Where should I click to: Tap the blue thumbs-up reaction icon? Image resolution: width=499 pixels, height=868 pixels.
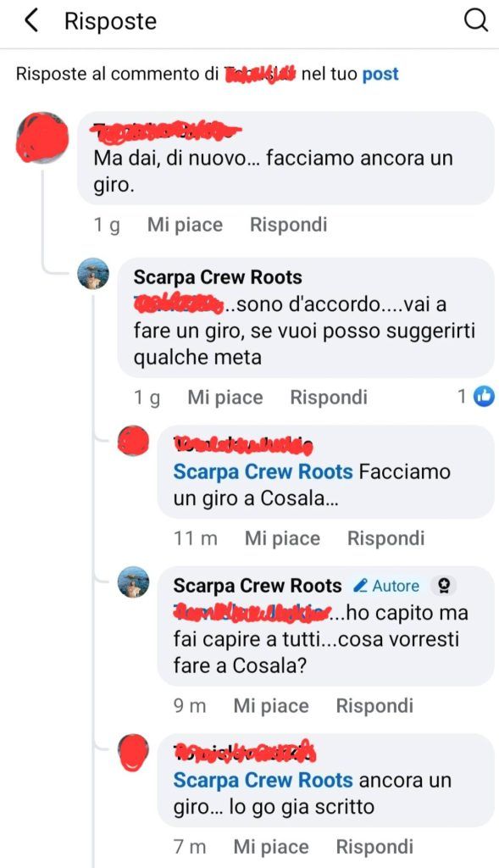coord(484,397)
